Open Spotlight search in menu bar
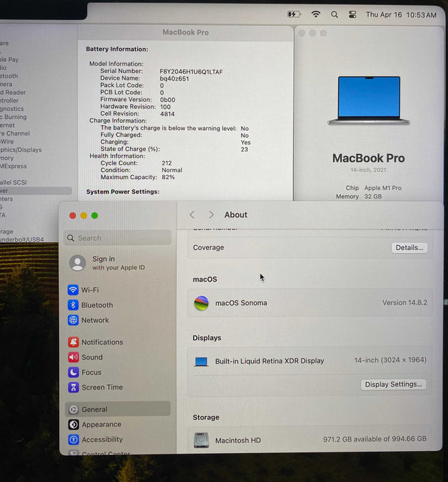The height and width of the screenshot is (482, 448). (334, 14)
